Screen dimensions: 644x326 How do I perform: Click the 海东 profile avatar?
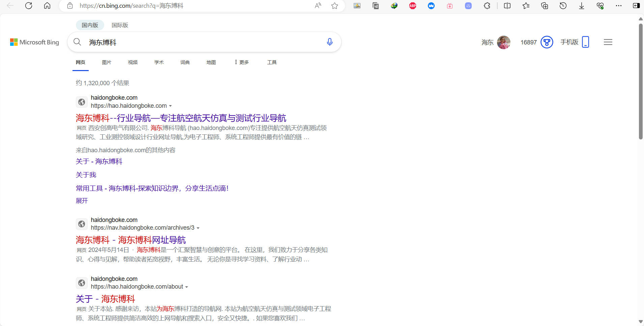click(504, 42)
